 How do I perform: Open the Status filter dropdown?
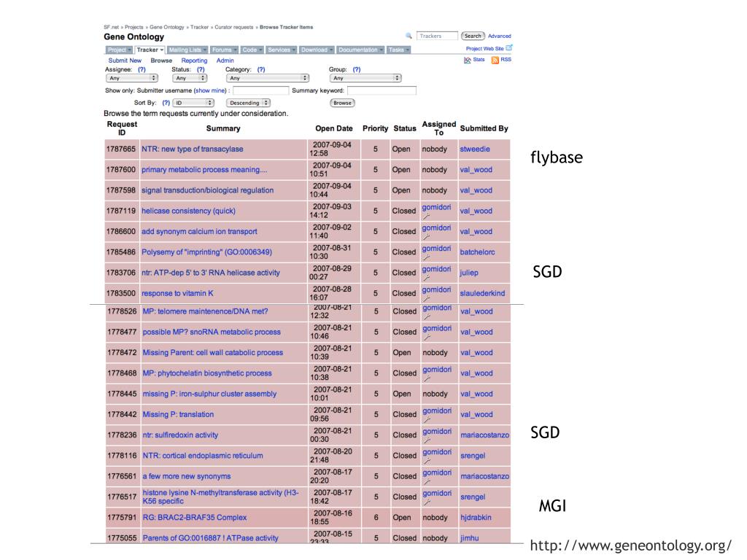click(x=190, y=78)
